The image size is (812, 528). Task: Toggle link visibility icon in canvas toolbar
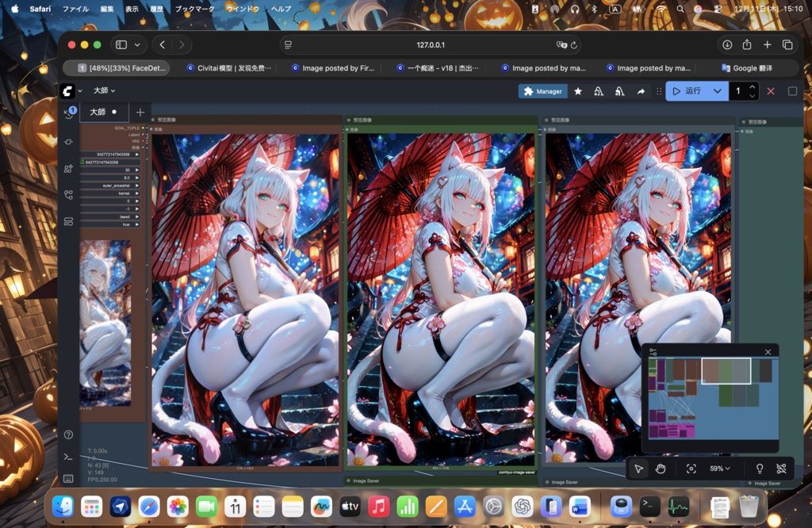pyautogui.click(x=781, y=469)
